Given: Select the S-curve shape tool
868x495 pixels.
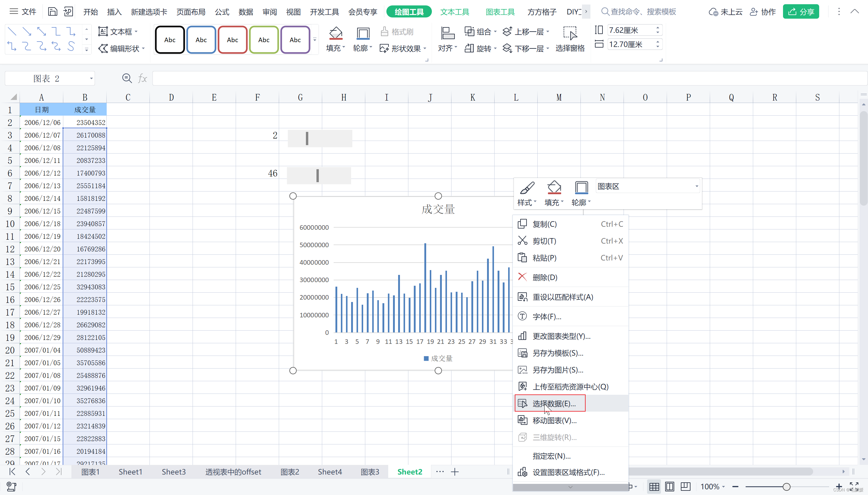Looking at the screenshot, I should (71, 46).
